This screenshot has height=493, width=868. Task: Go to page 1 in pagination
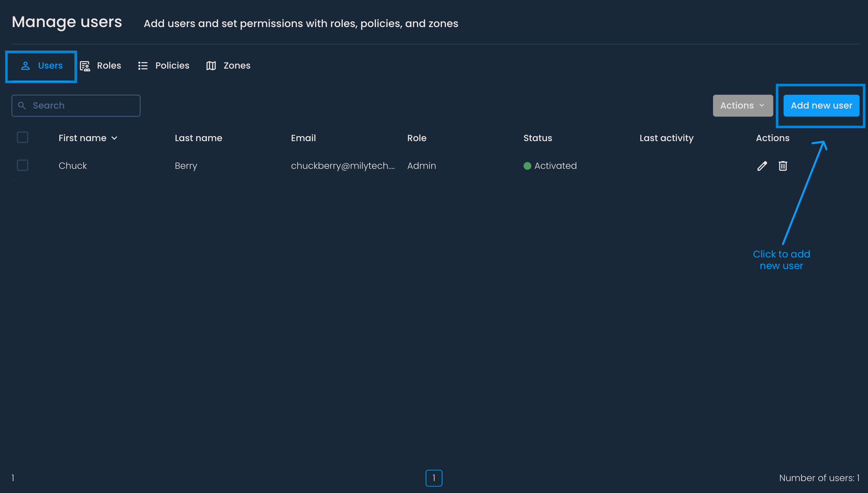434,478
